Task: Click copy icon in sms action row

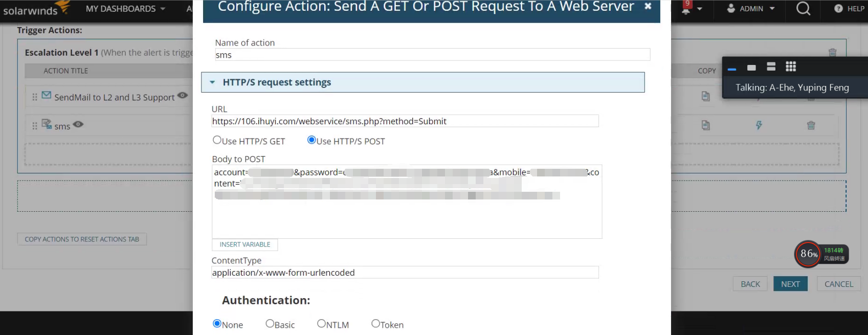Action: pyautogui.click(x=706, y=125)
